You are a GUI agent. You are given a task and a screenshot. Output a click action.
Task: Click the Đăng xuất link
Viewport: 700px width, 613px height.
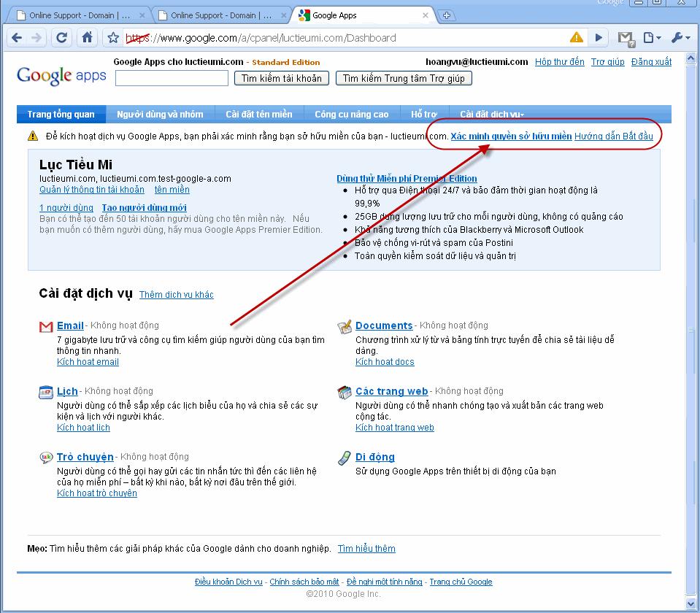[x=651, y=62]
